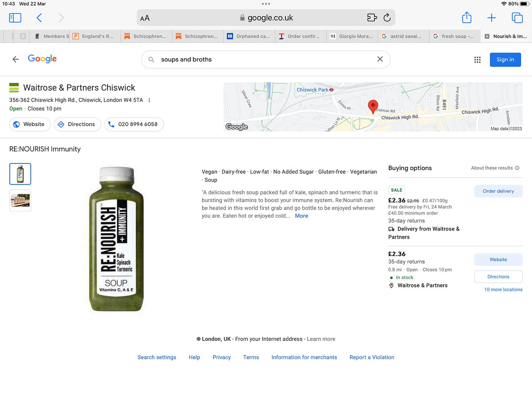Click Report a Violation link
This screenshot has height=399, width=532.
372,357
